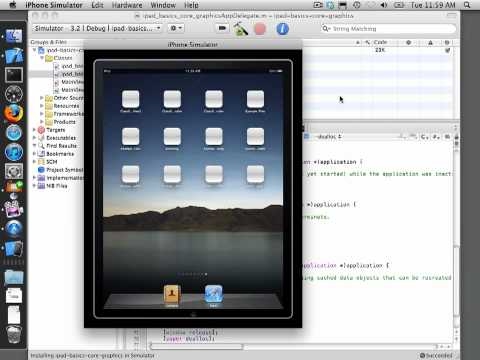Click the included files # popup in editor
Image resolution: width=480 pixels, height=360 pixels.
[x=436, y=137]
